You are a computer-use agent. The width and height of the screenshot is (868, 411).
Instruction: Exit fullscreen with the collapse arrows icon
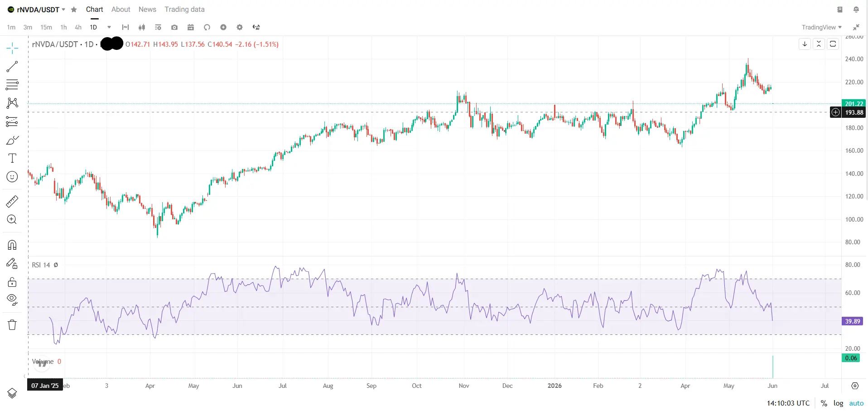(856, 27)
